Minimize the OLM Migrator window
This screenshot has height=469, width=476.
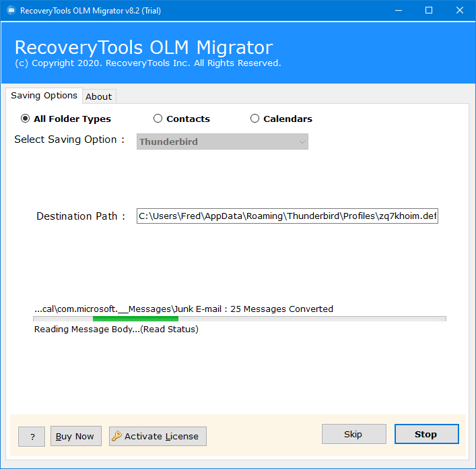399,11
